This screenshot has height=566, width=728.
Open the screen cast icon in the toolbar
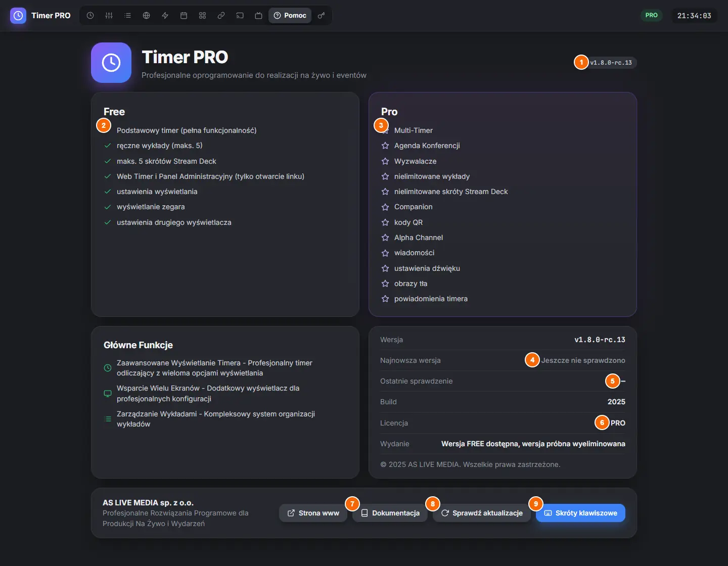[x=240, y=16]
